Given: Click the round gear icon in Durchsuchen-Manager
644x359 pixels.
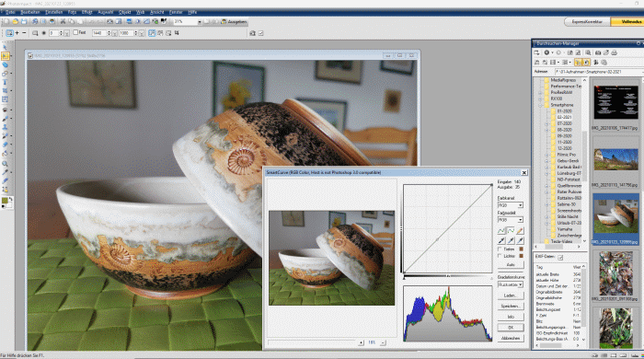Looking at the screenshot, I should [x=546, y=52].
